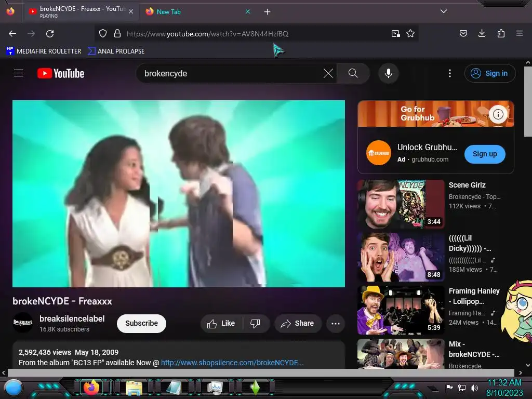The height and width of the screenshot is (399, 532).
Task: Go to the YouTube home logo
Action: tap(61, 73)
